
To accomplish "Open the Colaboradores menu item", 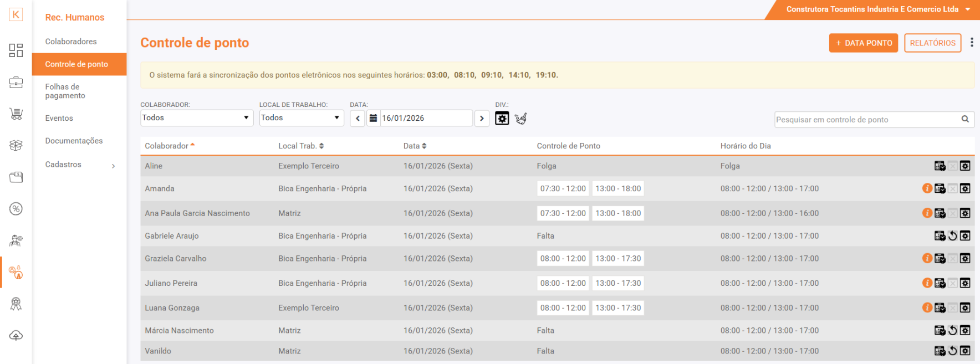I will click(71, 42).
